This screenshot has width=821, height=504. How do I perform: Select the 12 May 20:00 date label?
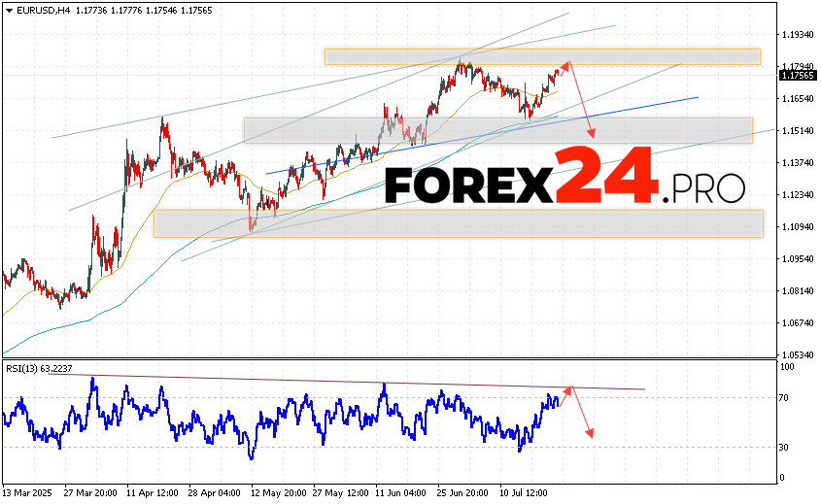click(279, 493)
